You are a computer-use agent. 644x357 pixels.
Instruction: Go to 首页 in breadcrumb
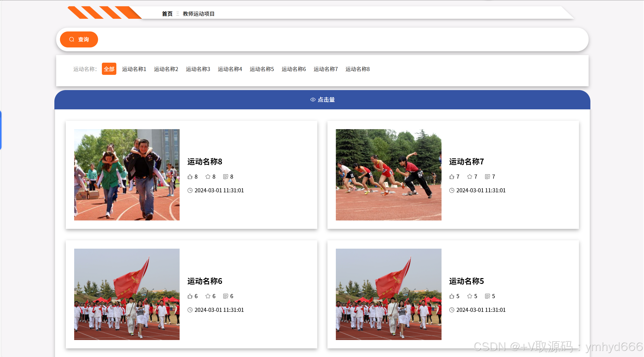click(x=167, y=14)
